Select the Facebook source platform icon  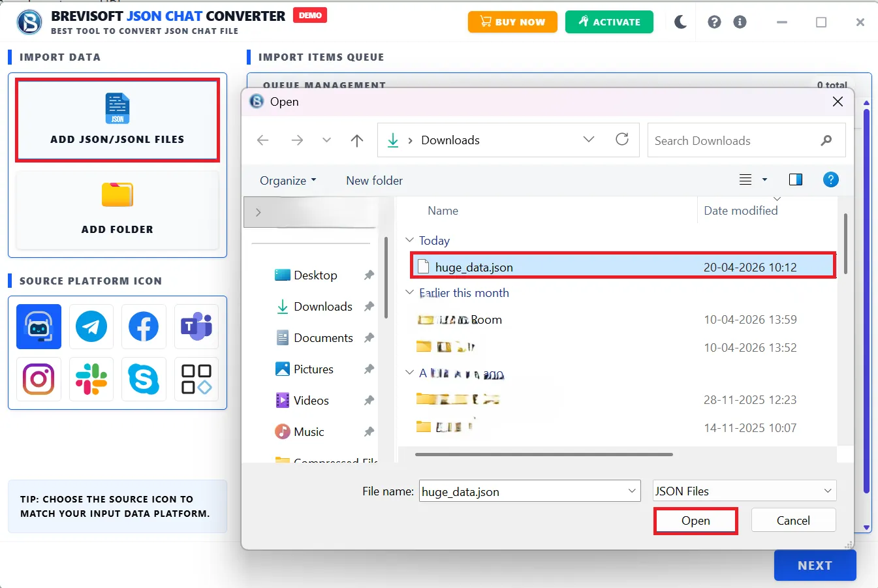pyautogui.click(x=144, y=326)
